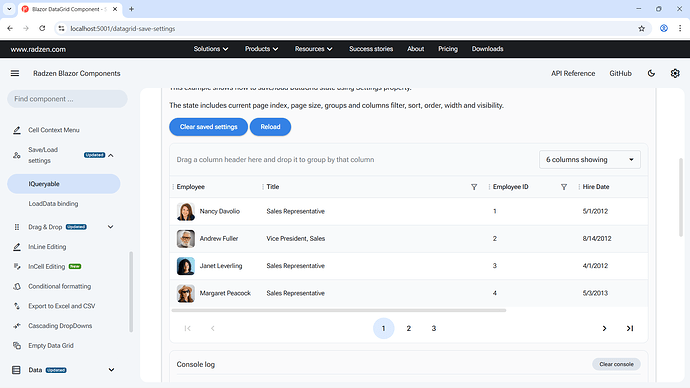Focus the Find component search field
Viewport: 690px width, 388px height.
(67, 99)
